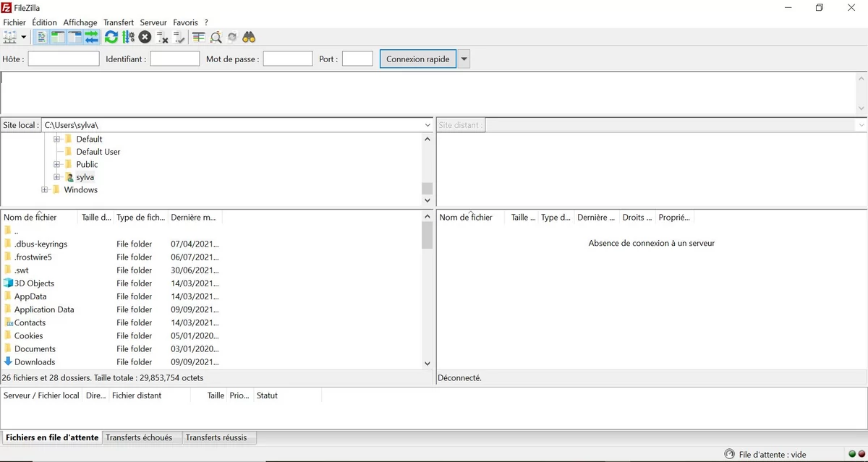This screenshot has height=462, width=868.
Task: Open the Site Manager icon
Action: point(10,37)
